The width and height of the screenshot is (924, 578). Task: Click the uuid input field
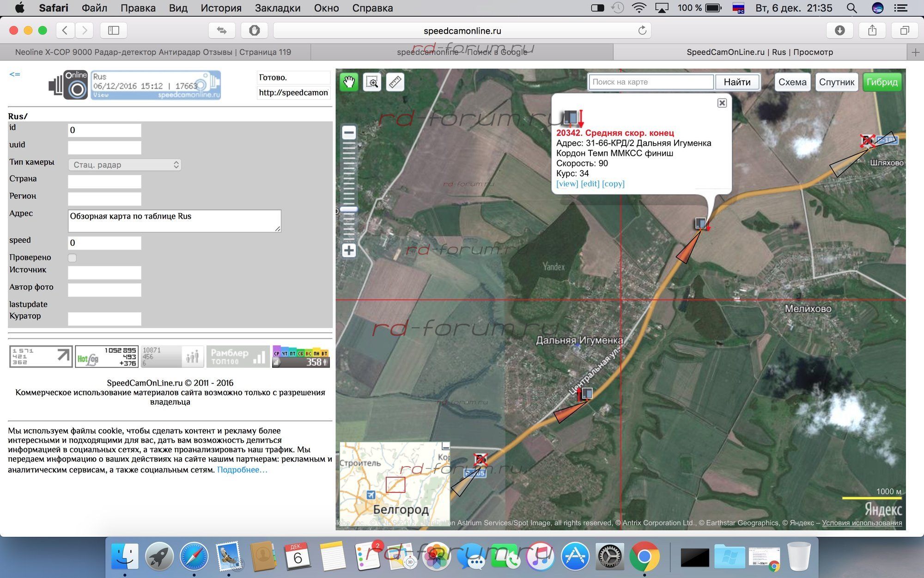104,148
